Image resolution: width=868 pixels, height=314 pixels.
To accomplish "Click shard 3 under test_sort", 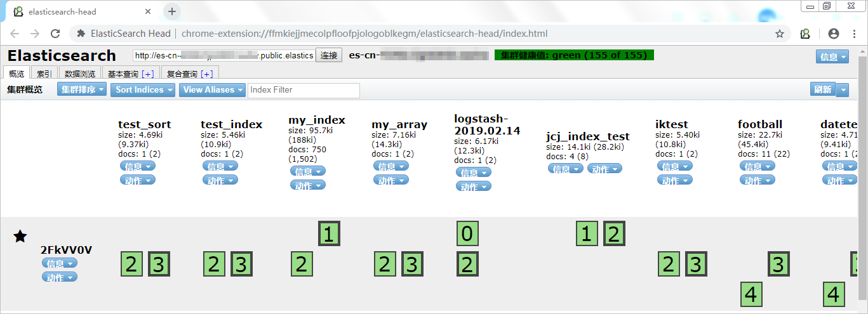I will [x=159, y=264].
